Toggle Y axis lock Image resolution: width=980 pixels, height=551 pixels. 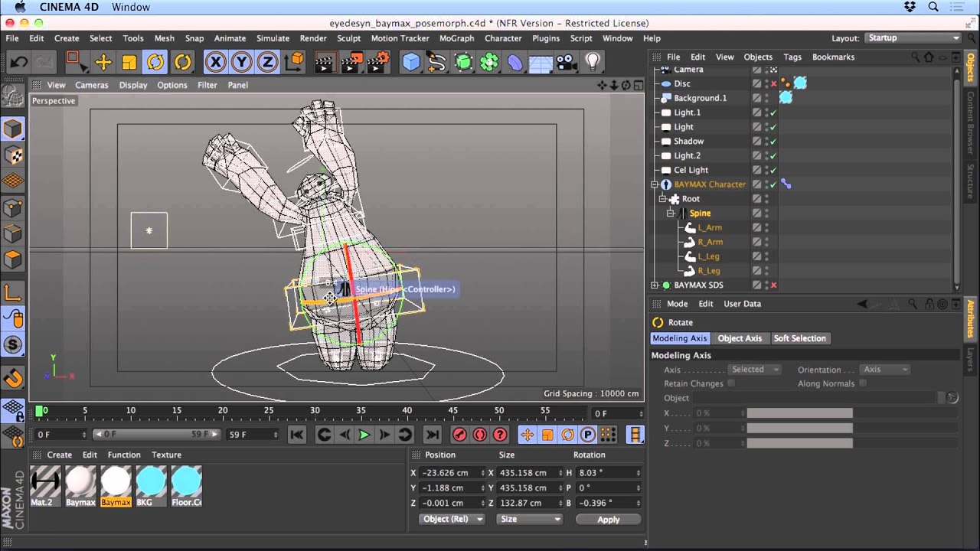click(x=242, y=62)
